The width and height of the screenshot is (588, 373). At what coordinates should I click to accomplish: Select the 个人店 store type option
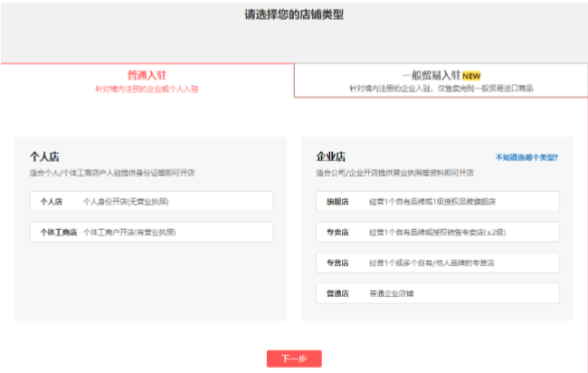(151, 202)
